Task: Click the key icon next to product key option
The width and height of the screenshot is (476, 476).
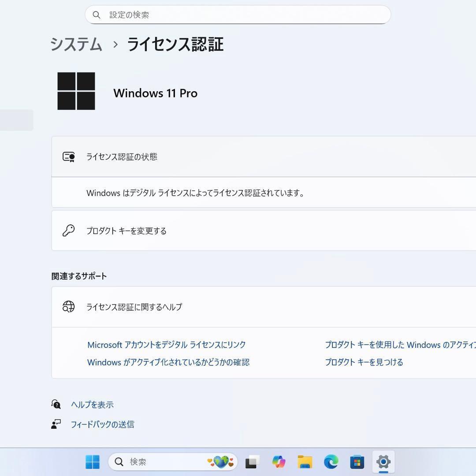Action: tap(69, 231)
